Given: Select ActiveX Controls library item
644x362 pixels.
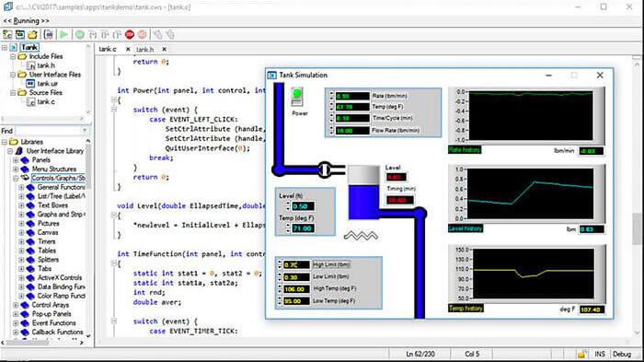Looking at the screenshot, I should coord(60,277).
